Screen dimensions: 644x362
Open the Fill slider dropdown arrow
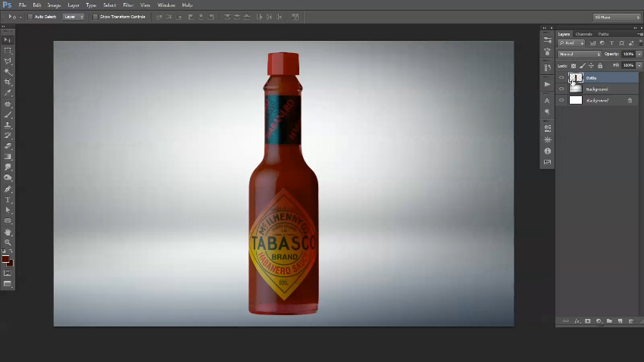[639, 65]
